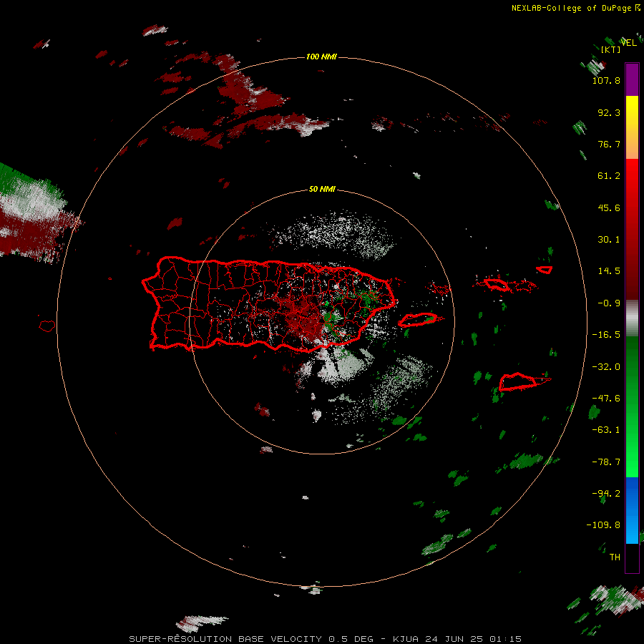Select the 76.7 scale label

click(609, 144)
